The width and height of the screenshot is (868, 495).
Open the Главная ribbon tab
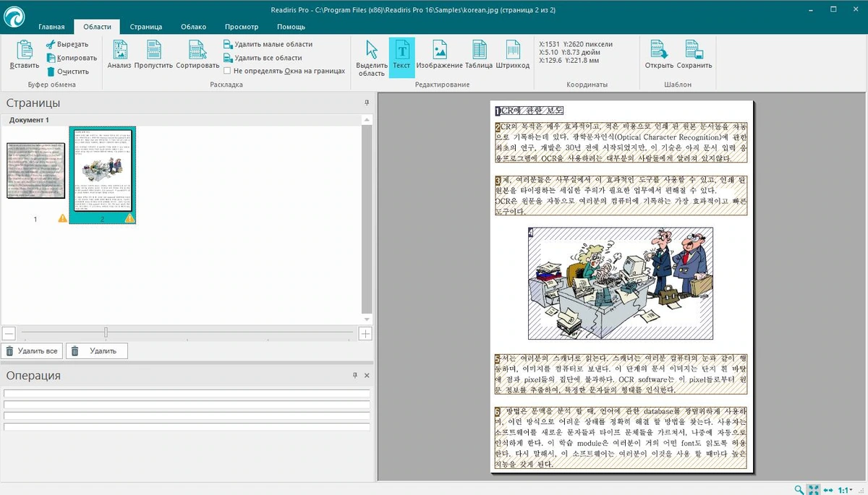click(51, 27)
